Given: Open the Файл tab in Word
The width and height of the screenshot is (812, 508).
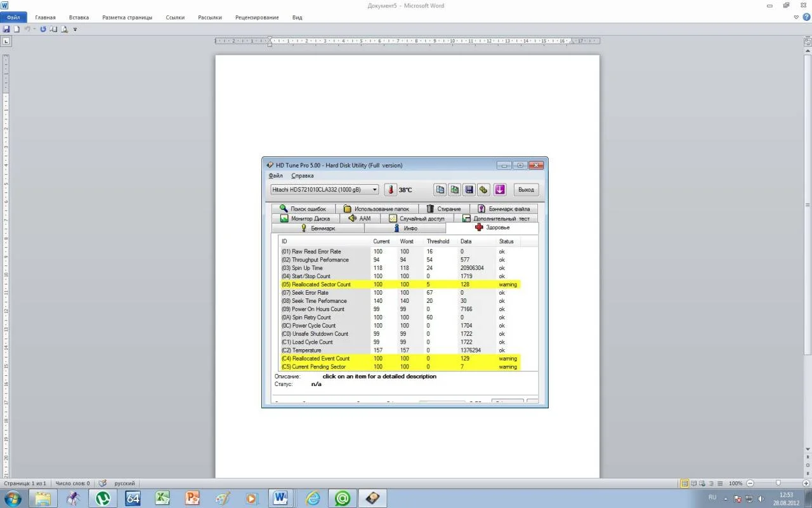Looking at the screenshot, I should point(13,18).
